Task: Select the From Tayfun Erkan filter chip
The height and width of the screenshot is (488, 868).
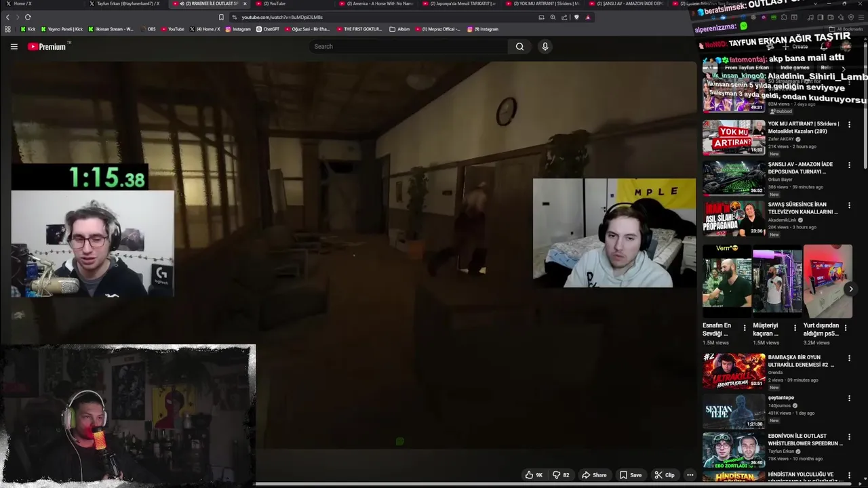Action: coord(747,68)
